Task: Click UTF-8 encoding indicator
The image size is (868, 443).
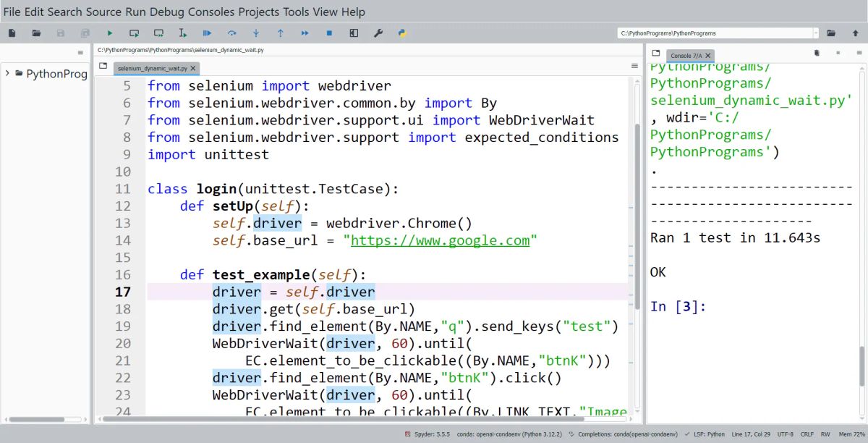Action: tap(785, 434)
